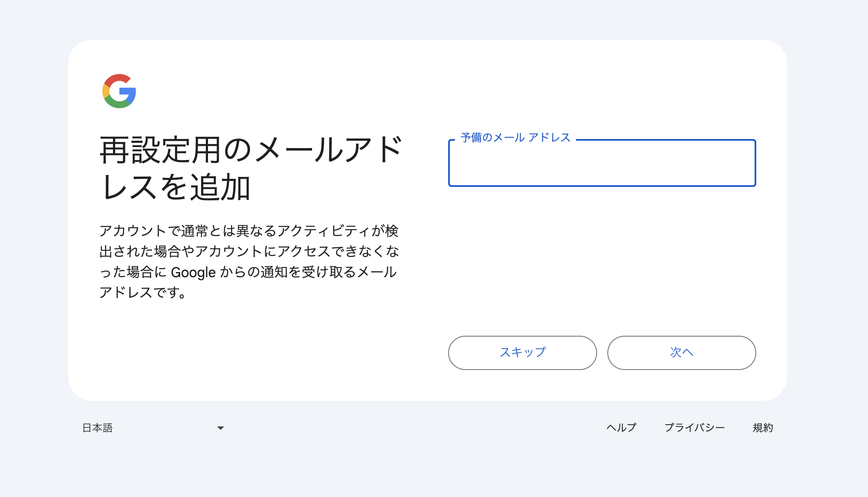Click the レスを追加 heading line
Screen dimensions: 868x497
tap(176, 187)
